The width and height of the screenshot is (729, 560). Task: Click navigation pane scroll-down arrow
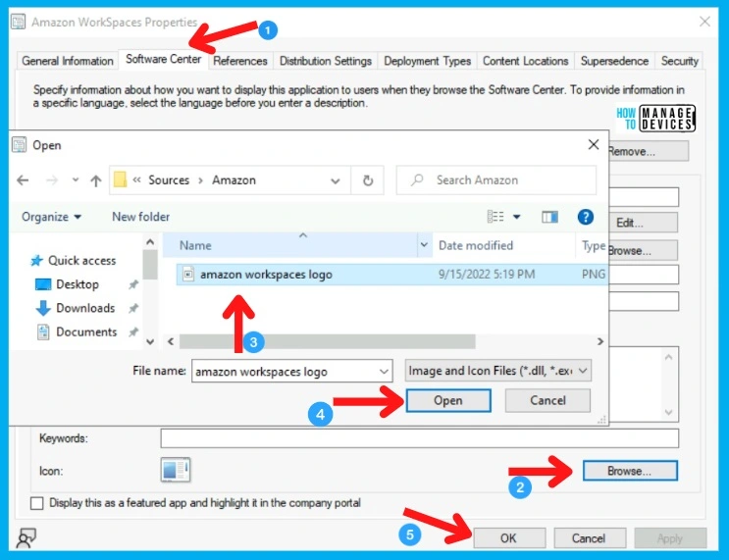click(x=150, y=342)
